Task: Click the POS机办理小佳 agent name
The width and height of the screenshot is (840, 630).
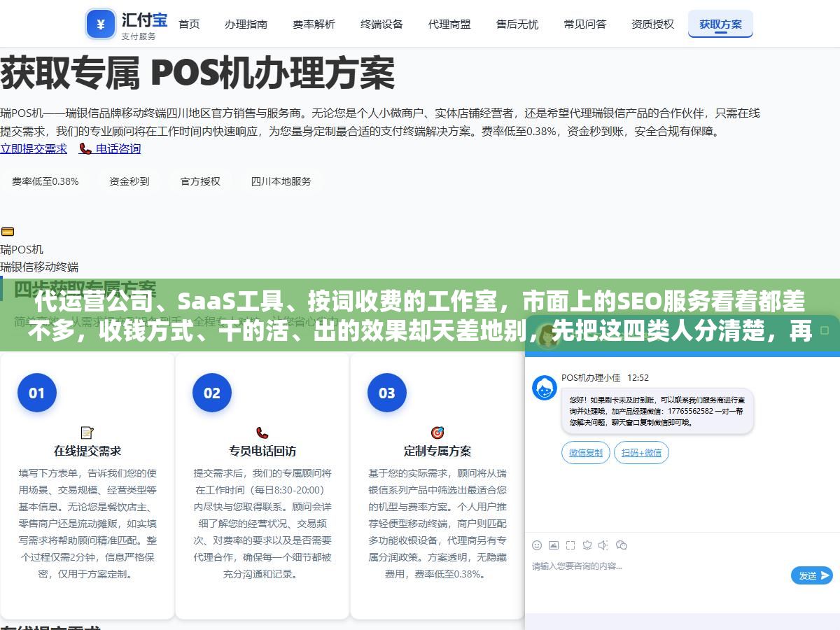Action: tap(591, 377)
